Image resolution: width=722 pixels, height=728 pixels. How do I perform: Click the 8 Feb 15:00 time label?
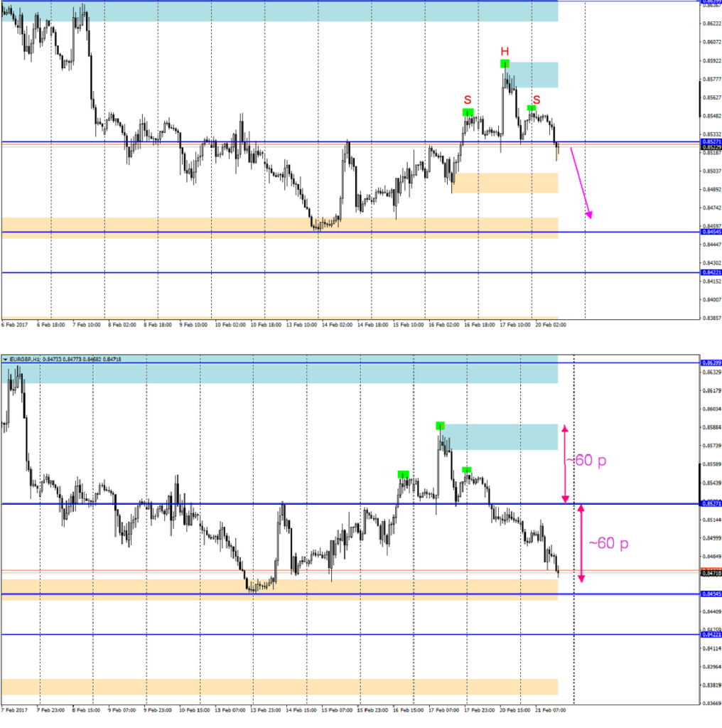coord(87,710)
